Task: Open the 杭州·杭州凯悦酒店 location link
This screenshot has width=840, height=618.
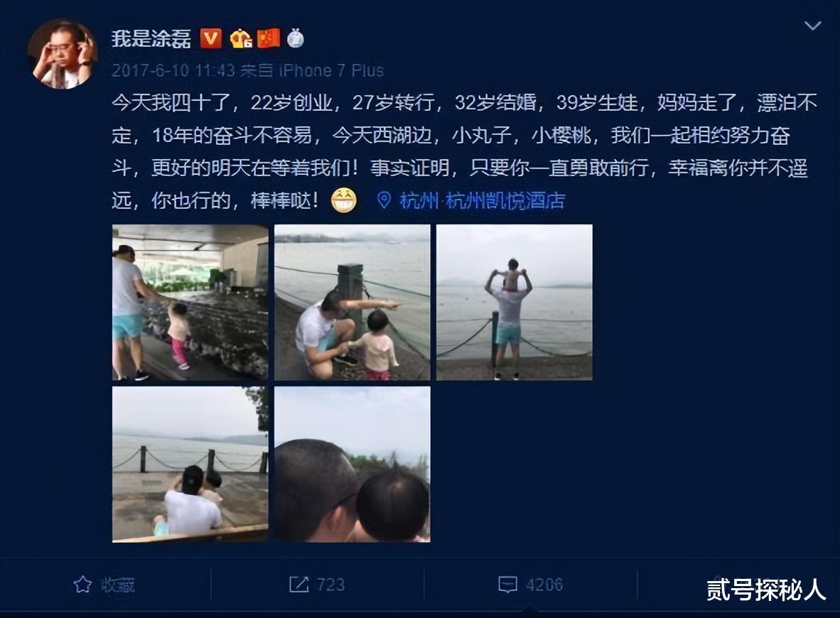Action: point(482,201)
